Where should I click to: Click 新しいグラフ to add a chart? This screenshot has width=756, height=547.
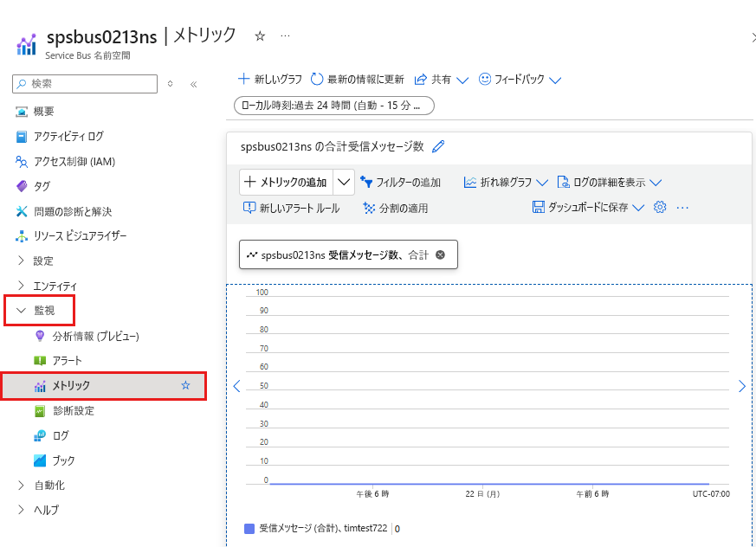270,79
